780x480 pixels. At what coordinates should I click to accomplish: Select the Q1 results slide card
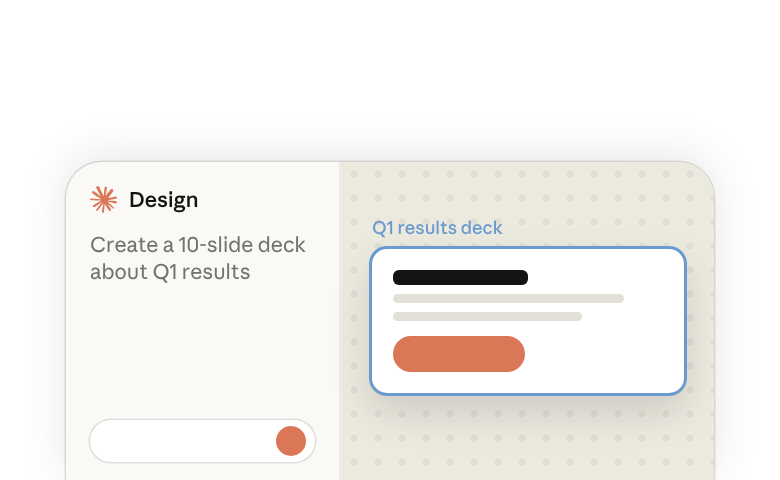point(528,321)
